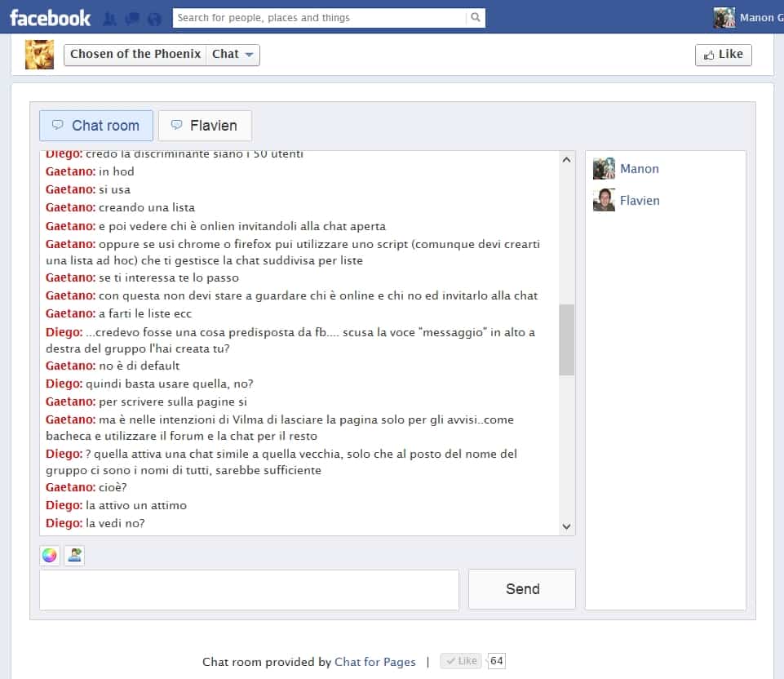Viewport: 784px width, 679px height.
Task: Click Diego's message starting "...credevo fosse una cosa"
Action: [x=290, y=340]
